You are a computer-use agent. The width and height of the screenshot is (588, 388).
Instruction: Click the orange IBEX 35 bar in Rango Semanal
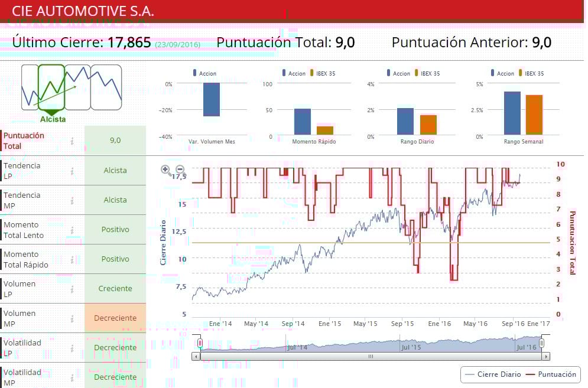[534, 115]
